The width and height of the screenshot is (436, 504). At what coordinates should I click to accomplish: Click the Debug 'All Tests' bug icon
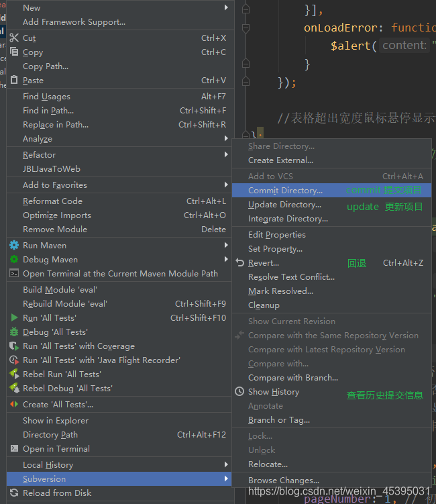coord(14,332)
